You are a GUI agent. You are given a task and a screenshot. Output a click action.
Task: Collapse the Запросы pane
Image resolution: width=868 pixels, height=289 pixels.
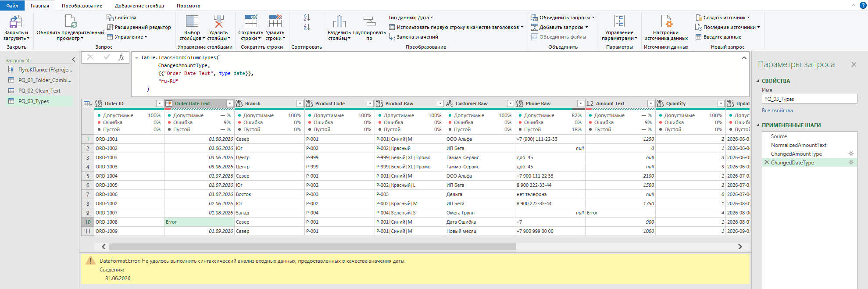click(73, 60)
